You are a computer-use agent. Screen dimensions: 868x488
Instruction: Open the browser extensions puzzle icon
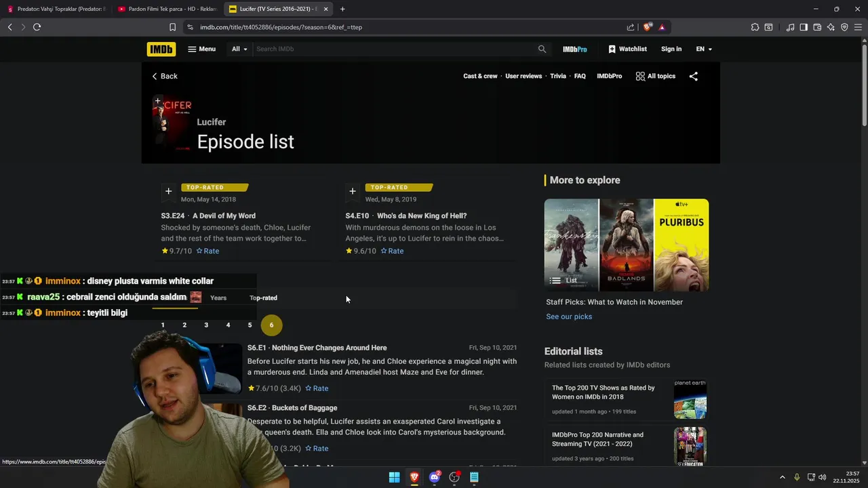click(755, 27)
